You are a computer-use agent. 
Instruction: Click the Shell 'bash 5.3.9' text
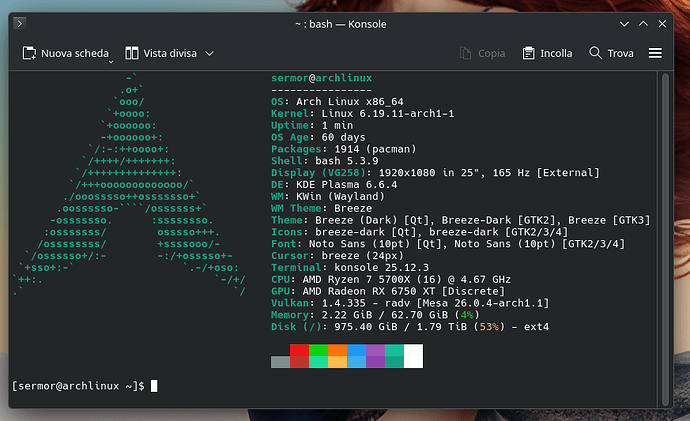(x=347, y=161)
